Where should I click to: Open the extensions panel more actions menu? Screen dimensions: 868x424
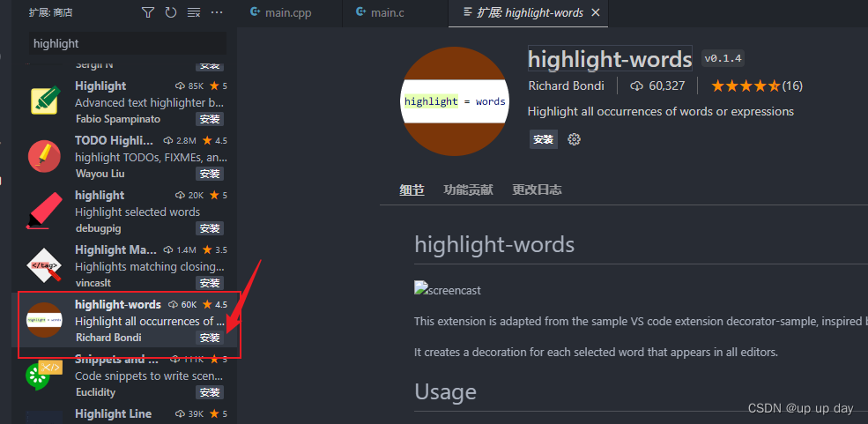pyautogui.click(x=217, y=12)
